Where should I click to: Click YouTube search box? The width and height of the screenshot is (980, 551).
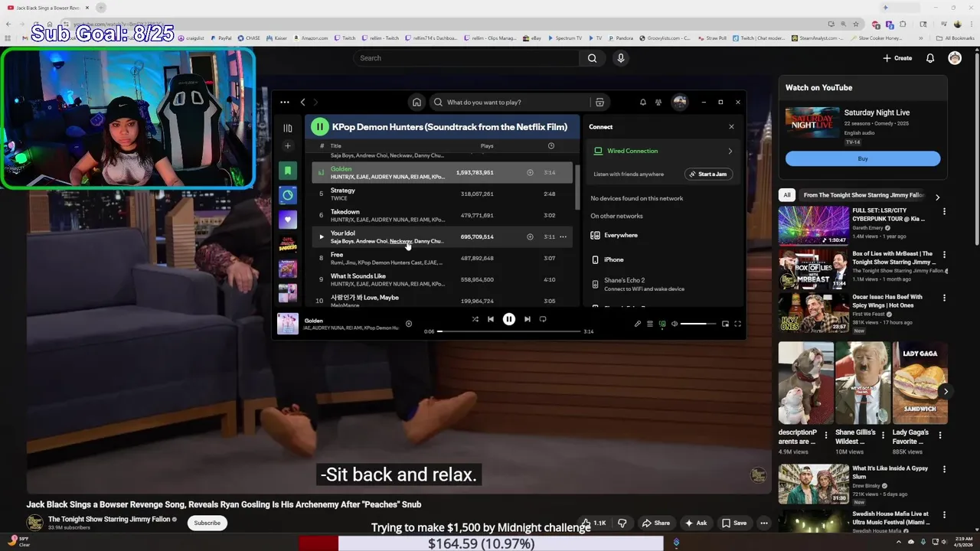pyautogui.click(x=466, y=58)
